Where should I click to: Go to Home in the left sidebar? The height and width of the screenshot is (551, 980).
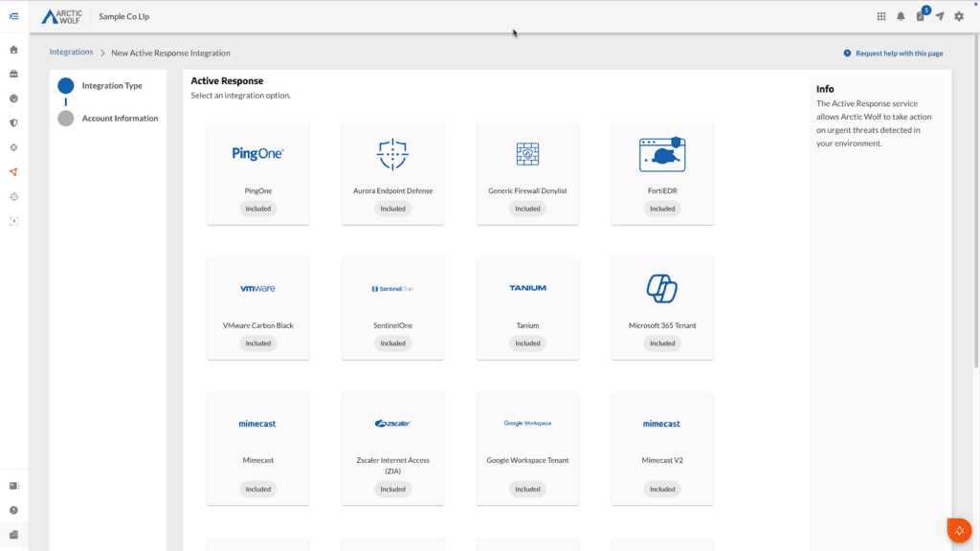[x=13, y=50]
